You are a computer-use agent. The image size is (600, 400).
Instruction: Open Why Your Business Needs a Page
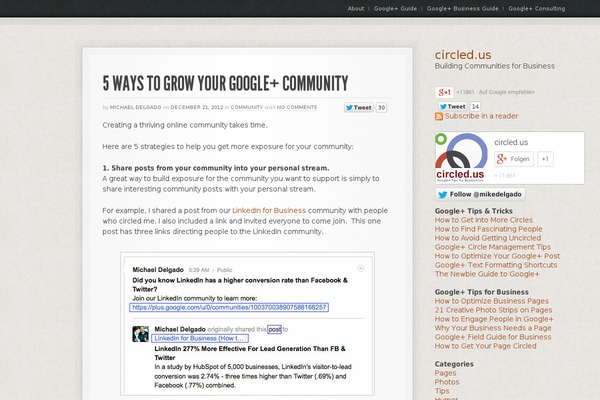493,328
